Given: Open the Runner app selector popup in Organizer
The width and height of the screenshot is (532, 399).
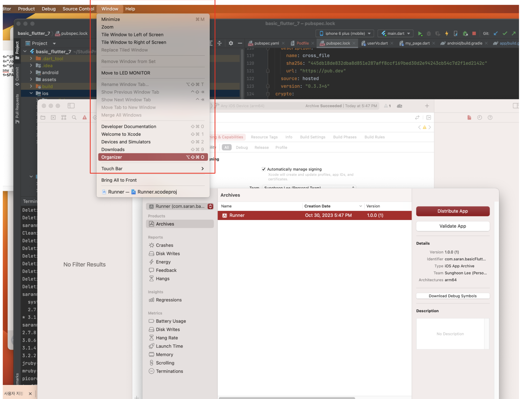Looking at the screenshot, I should (180, 206).
